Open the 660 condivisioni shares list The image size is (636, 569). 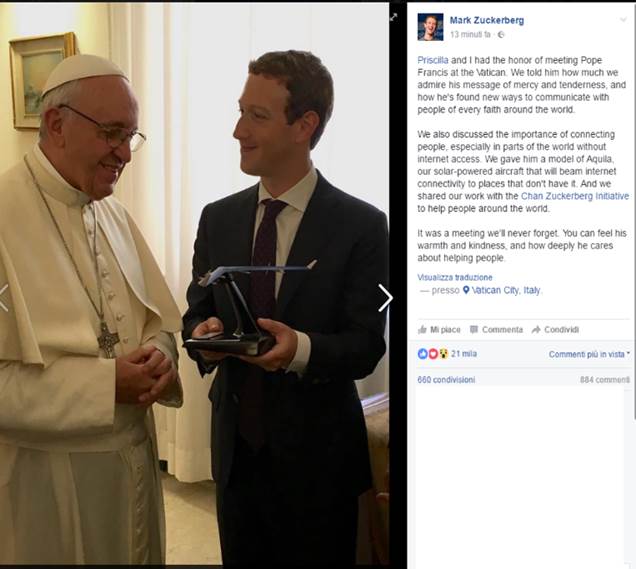click(x=446, y=380)
